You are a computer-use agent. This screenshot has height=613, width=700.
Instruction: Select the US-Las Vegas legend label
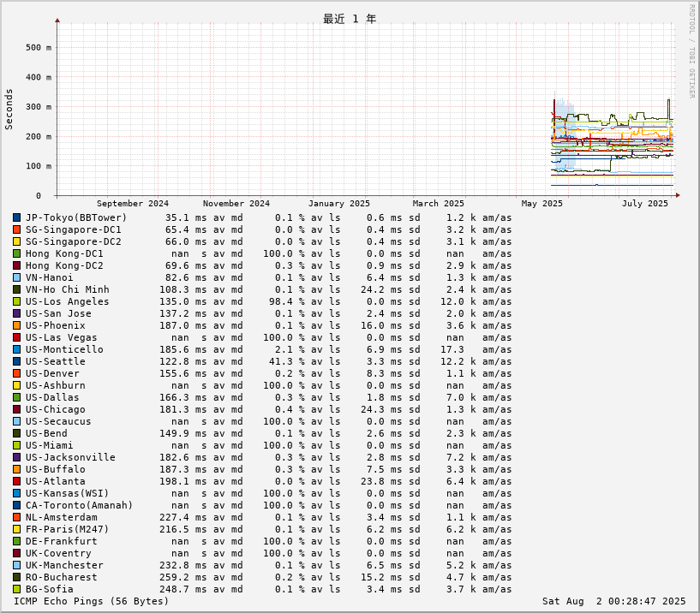(61, 337)
